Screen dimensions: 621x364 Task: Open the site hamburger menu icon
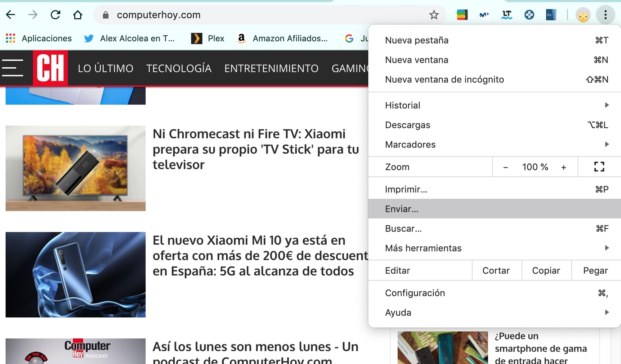12,68
